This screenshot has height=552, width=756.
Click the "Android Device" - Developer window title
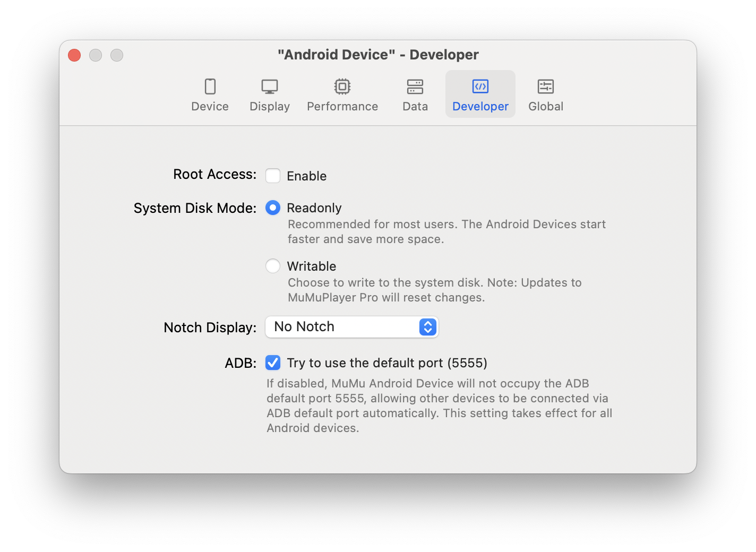click(378, 55)
